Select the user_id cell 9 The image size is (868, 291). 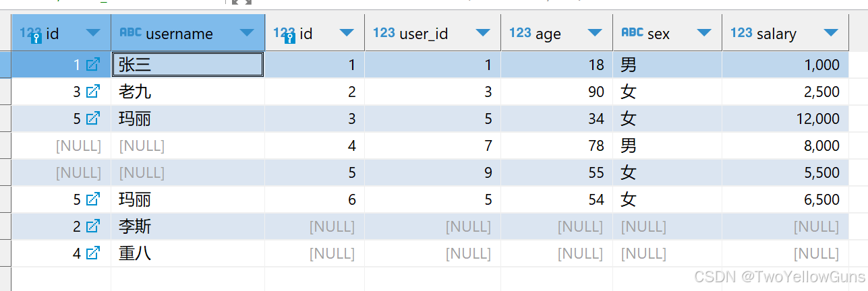[432, 172]
